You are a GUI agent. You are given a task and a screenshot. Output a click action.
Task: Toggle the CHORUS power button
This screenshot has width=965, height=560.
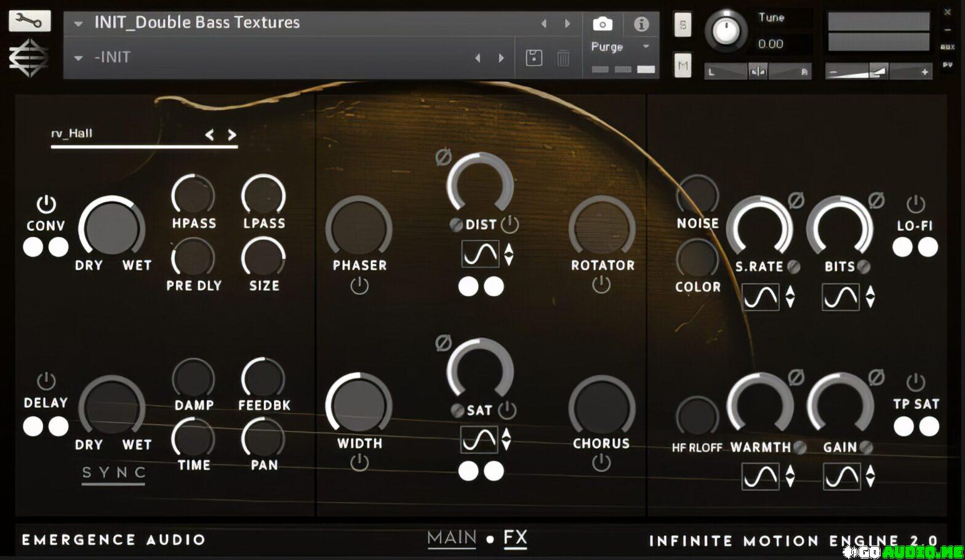pyautogui.click(x=601, y=463)
